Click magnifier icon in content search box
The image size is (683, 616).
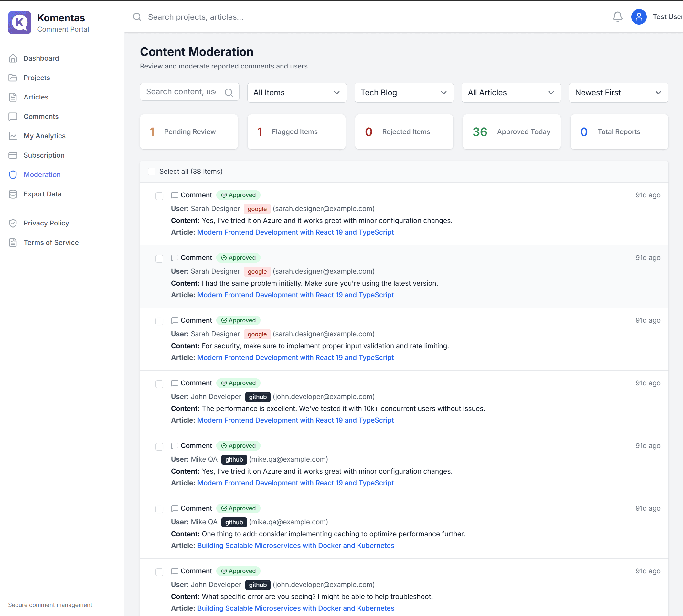229,92
